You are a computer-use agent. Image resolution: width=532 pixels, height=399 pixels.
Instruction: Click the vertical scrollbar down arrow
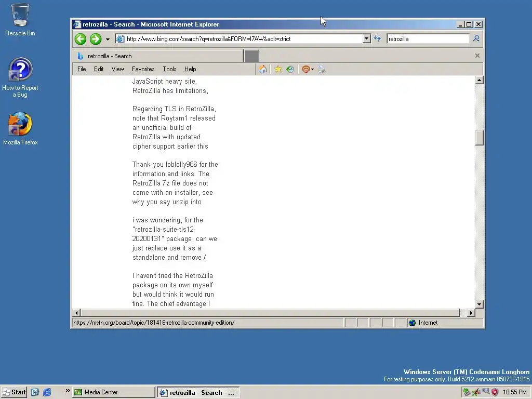[x=479, y=304]
